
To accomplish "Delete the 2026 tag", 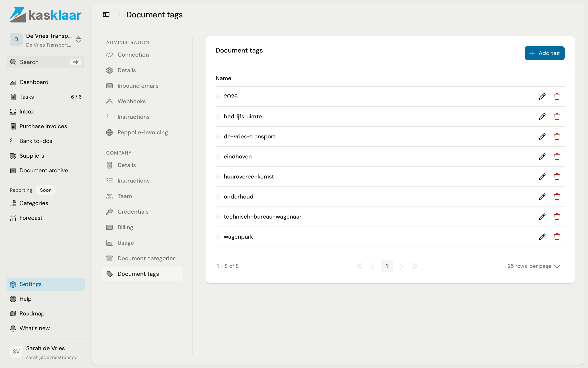I will [x=557, y=96].
